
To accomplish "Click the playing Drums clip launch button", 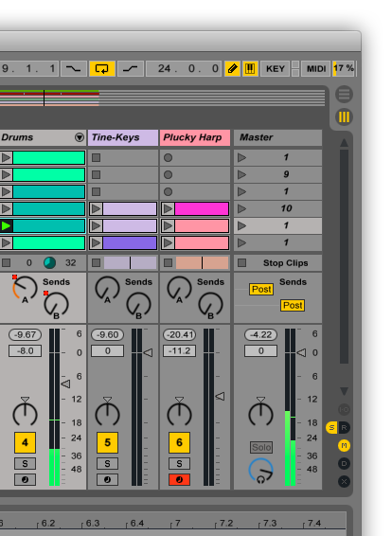I will click(x=6, y=225).
